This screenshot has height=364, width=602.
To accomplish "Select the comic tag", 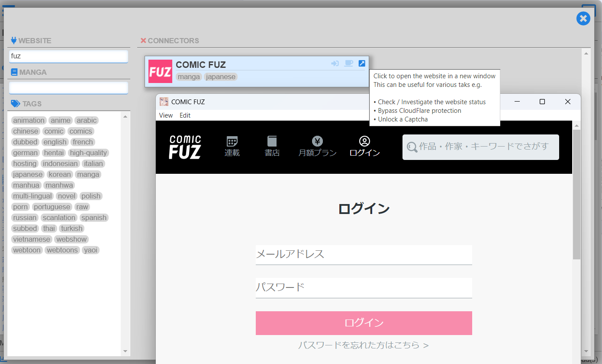I will click(54, 131).
